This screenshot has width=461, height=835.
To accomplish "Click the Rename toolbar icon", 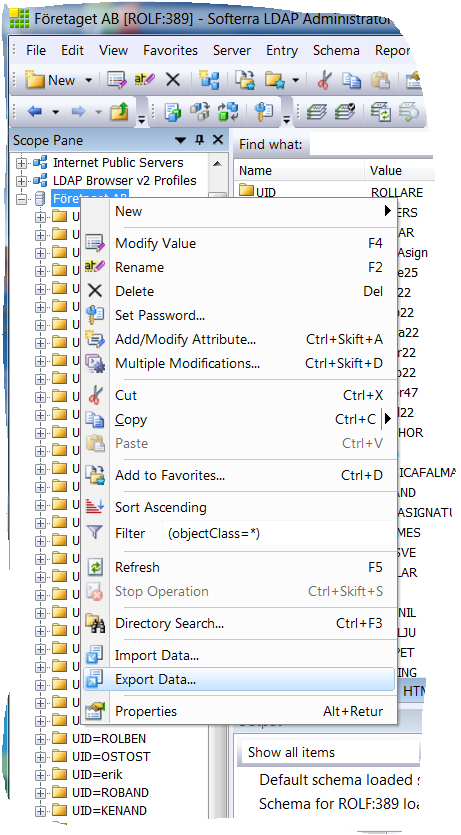I will tap(144, 80).
